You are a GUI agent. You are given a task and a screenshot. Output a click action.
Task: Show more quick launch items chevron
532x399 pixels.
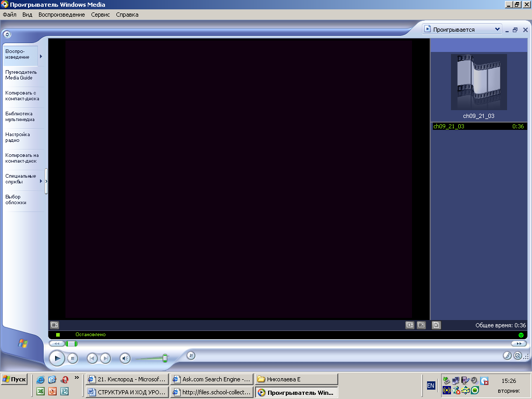coord(77,377)
